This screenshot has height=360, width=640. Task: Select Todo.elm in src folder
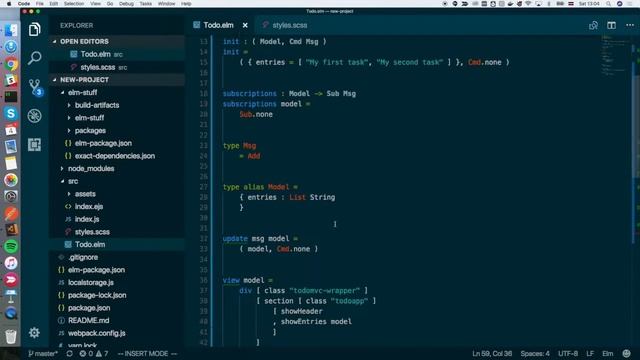[117, 244]
